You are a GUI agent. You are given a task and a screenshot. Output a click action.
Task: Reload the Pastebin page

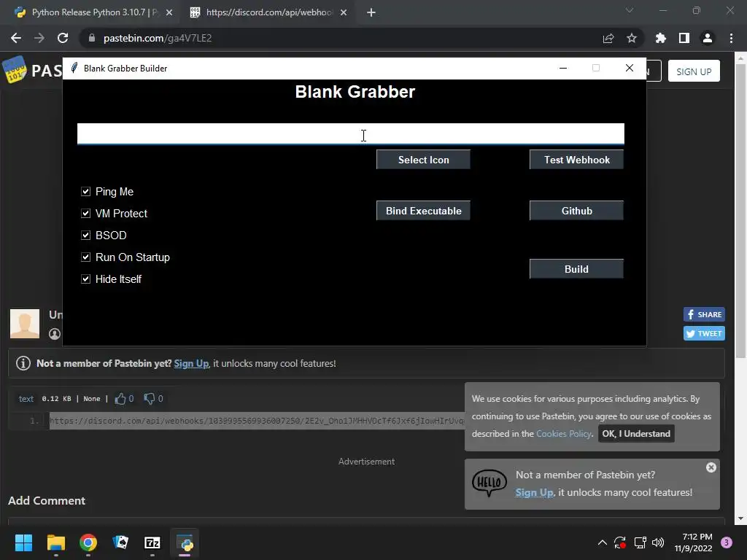tap(63, 38)
